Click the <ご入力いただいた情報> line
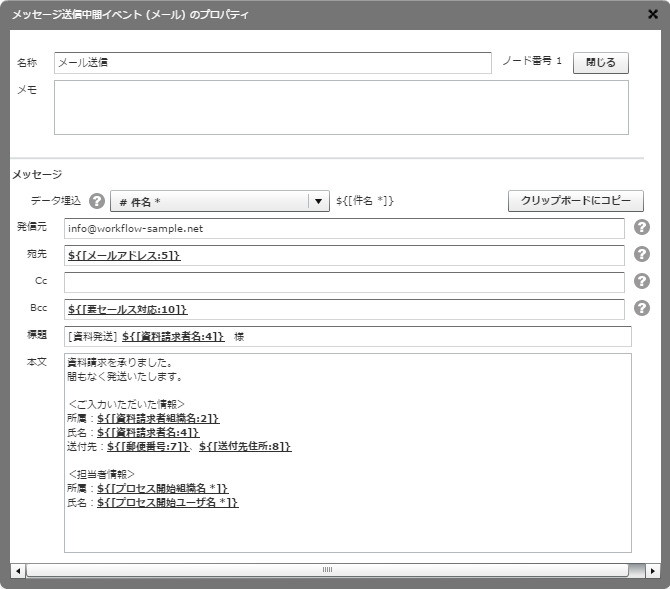Screen dimensions: 670x589 (126, 404)
